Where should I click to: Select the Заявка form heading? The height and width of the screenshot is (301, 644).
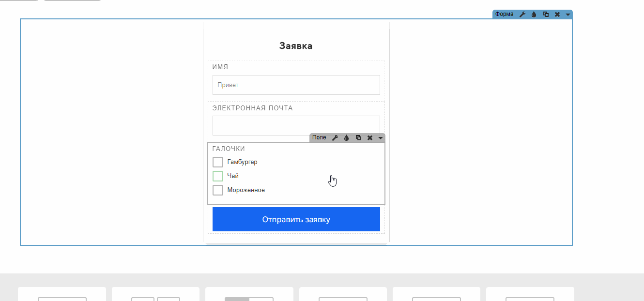(x=296, y=46)
